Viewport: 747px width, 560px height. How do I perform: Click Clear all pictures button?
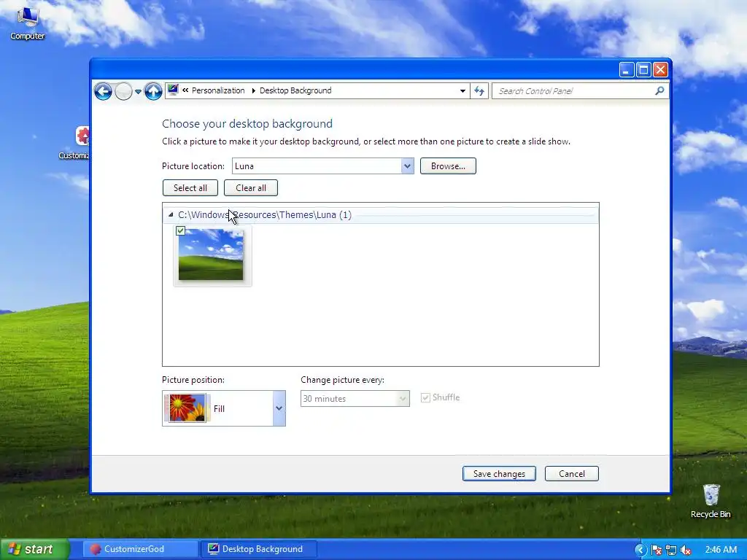(x=251, y=187)
